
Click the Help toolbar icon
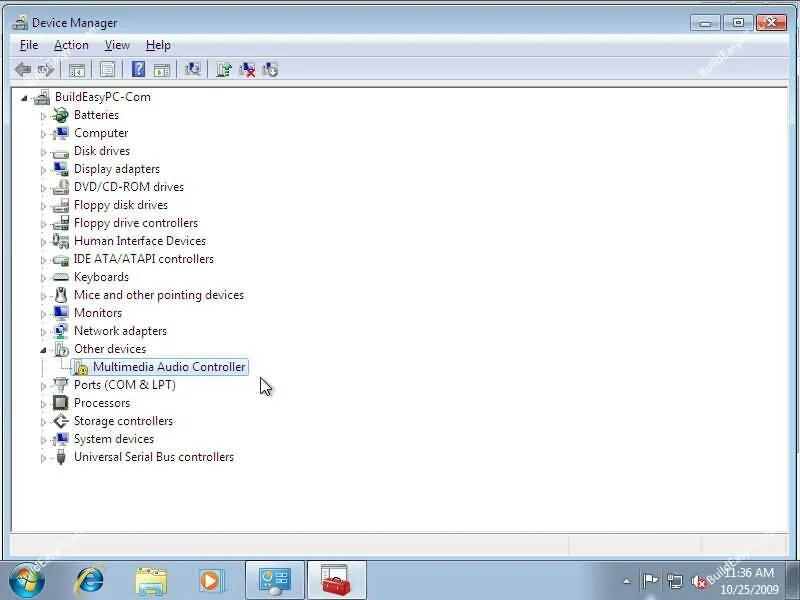tap(138, 69)
